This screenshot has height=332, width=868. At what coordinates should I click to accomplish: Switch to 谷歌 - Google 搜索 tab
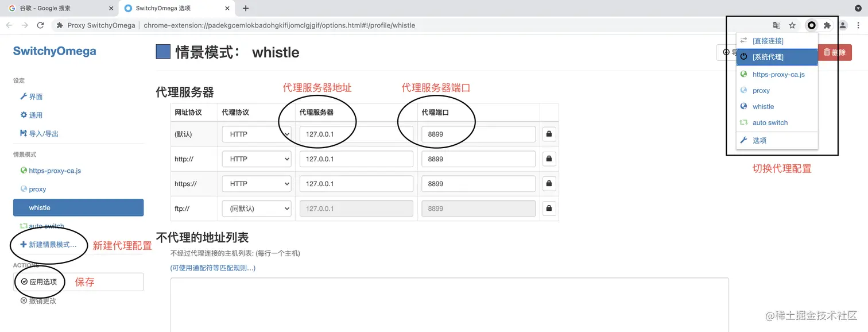[x=59, y=8]
